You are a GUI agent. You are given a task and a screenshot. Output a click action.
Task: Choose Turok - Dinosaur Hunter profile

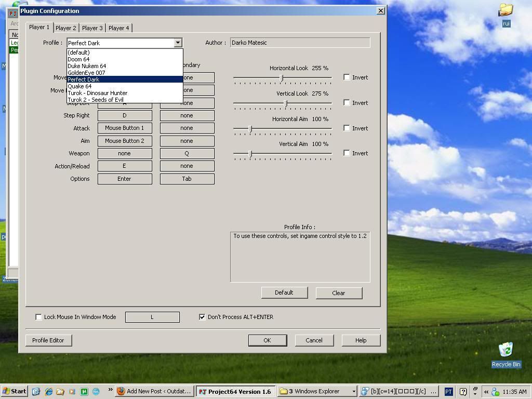[x=97, y=93]
